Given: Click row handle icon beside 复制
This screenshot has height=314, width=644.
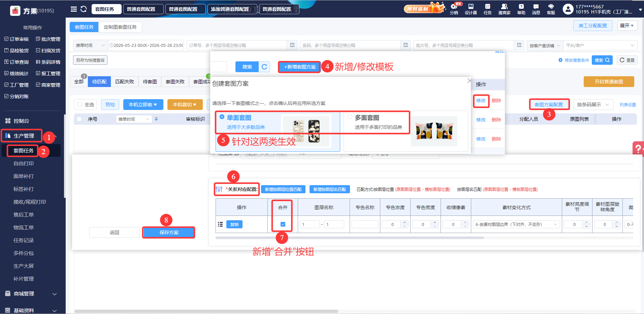Looking at the screenshot, I should [220, 224].
